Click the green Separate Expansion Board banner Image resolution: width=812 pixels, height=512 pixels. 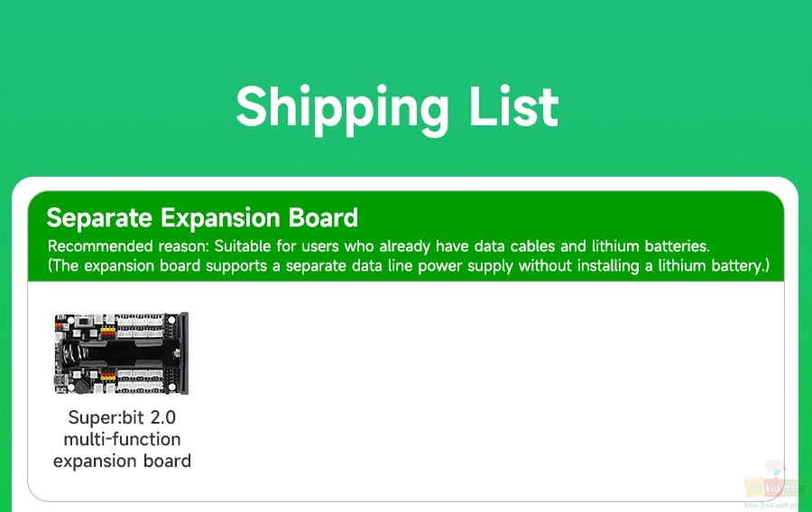(406, 236)
